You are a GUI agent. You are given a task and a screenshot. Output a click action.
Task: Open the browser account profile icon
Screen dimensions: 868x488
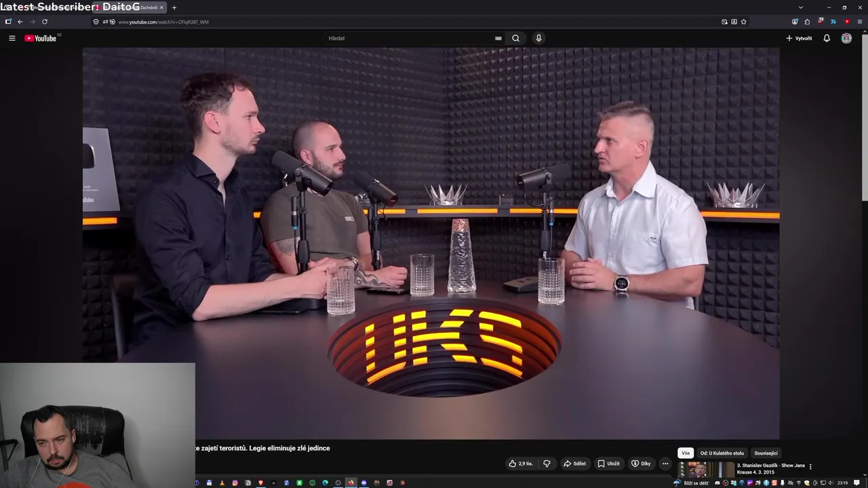pyautogui.click(x=795, y=22)
